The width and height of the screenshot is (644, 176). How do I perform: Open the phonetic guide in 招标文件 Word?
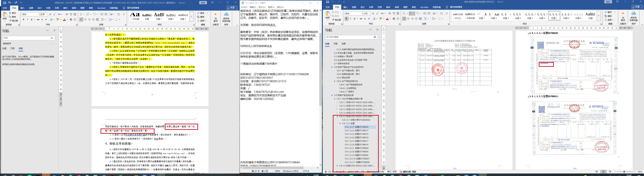pos(71,14)
